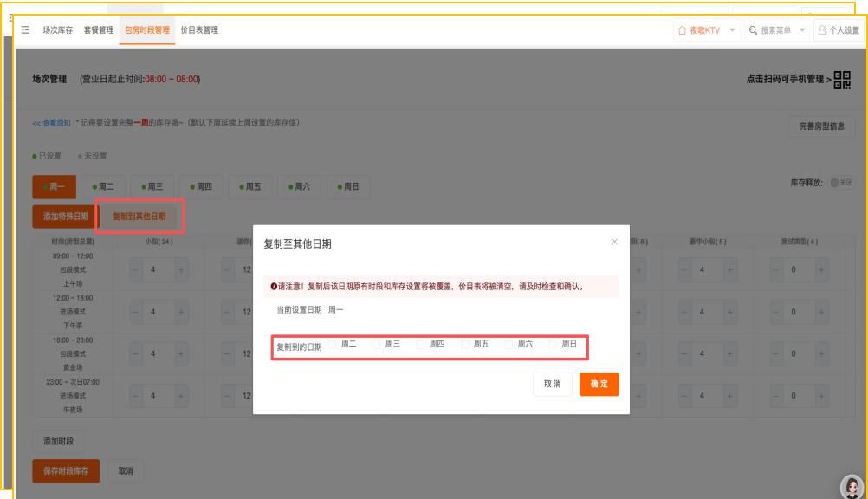Check the 周四 checkbox
The height and width of the screenshot is (499, 868).
[x=421, y=344]
